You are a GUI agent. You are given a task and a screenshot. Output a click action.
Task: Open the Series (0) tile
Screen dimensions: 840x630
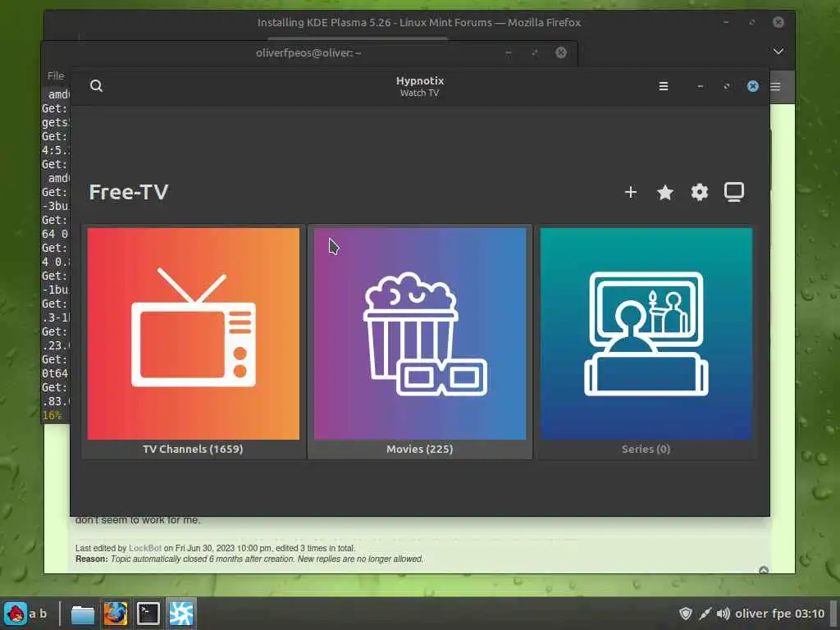[646, 342]
